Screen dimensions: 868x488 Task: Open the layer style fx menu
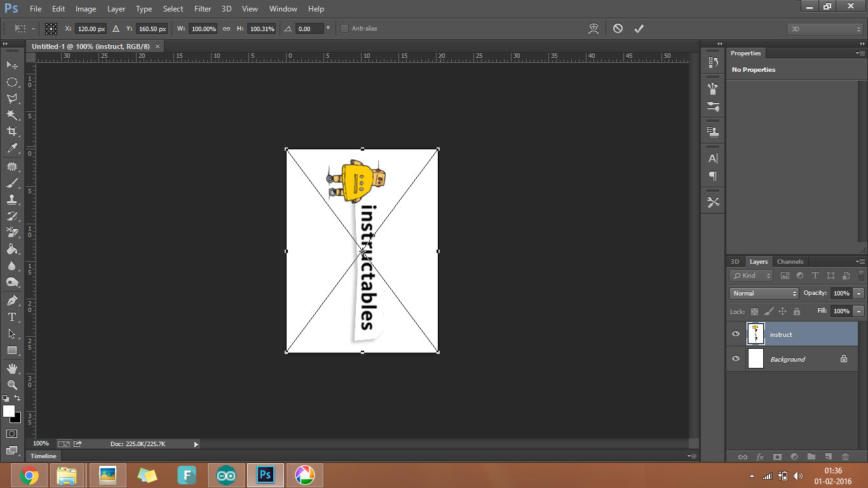coord(760,457)
